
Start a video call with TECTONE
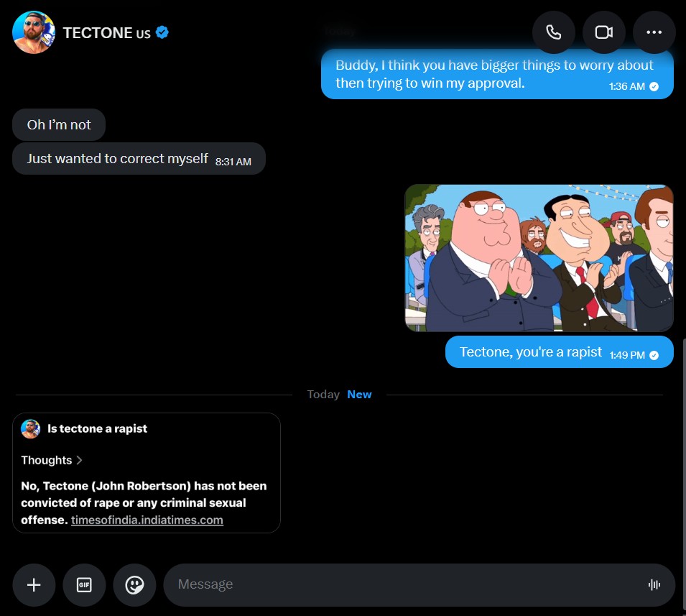[603, 32]
